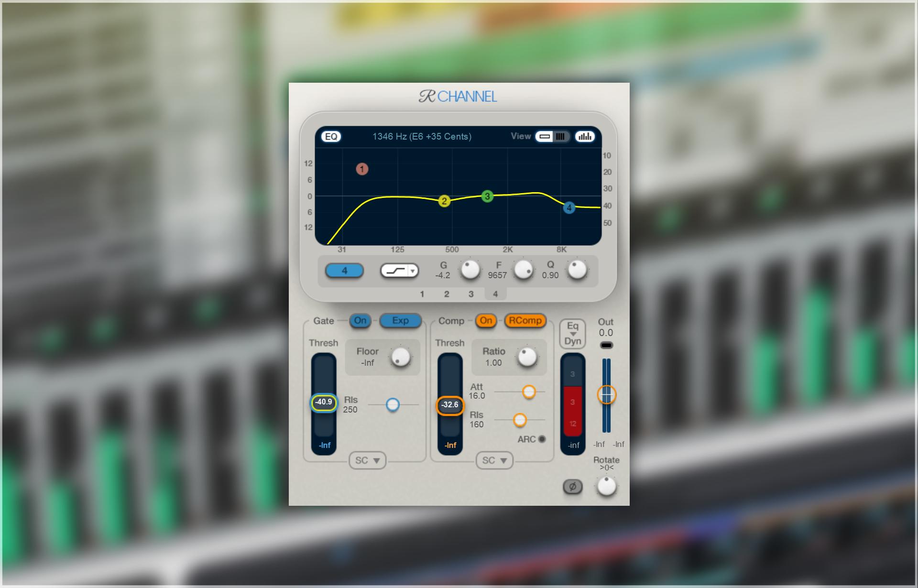Toggle band 4 enable button
This screenshot has height=588, width=918.
point(344,271)
